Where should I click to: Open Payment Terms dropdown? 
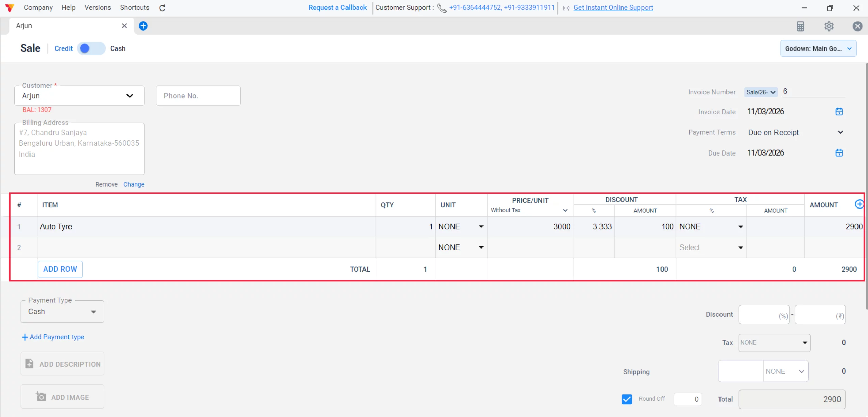click(x=840, y=132)
